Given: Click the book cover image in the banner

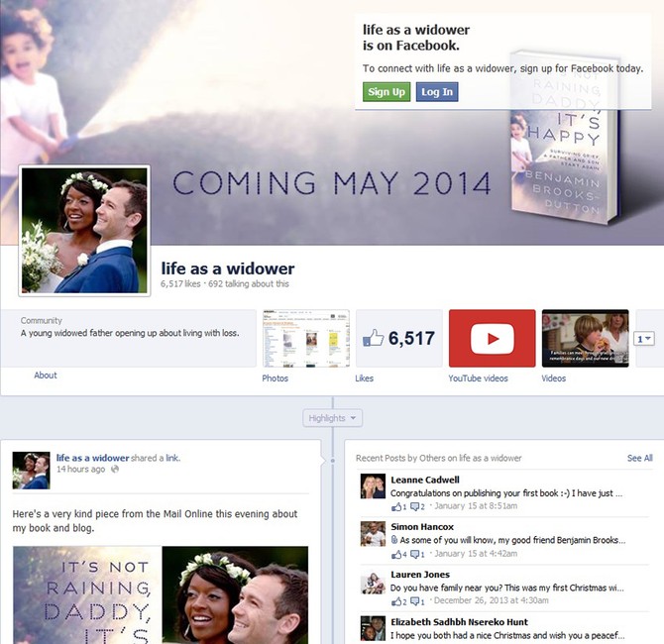Looking at the screenshot, I should 566,137.
